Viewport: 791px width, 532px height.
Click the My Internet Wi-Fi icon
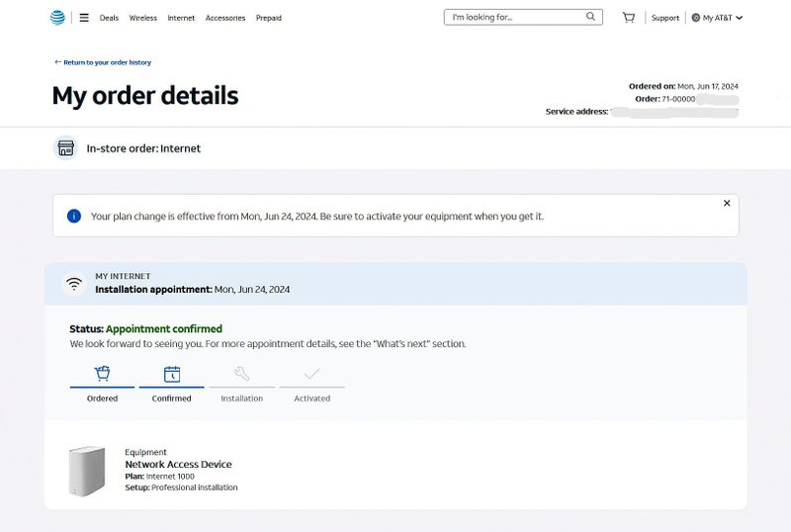tap(74, 284)
